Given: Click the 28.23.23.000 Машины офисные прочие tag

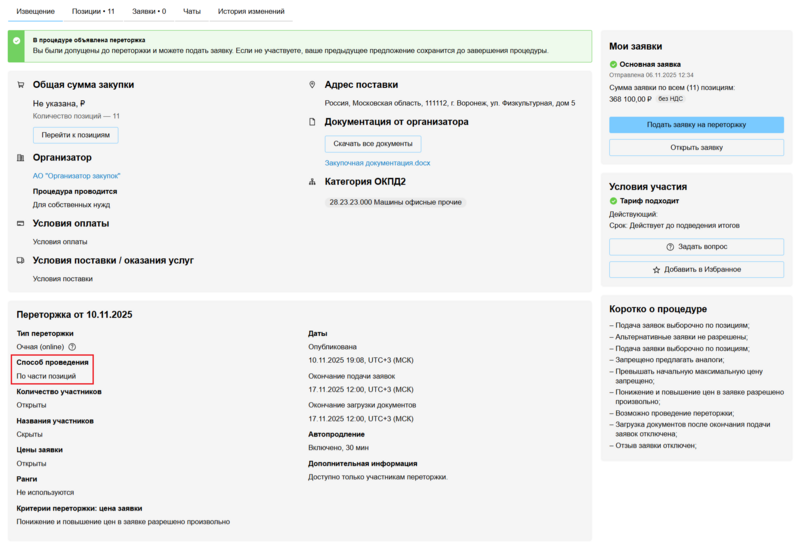Looking at the screenshot, I should 395,202.
